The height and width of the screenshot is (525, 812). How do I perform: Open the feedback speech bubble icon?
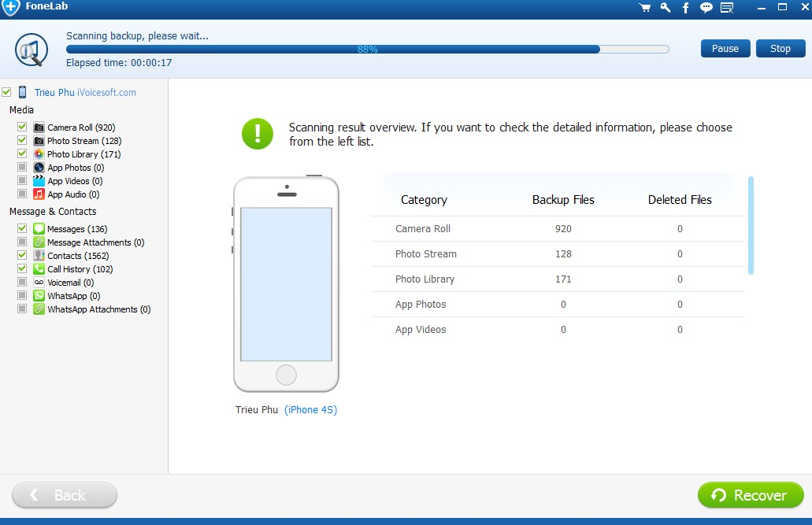click(x=705, y=7)
